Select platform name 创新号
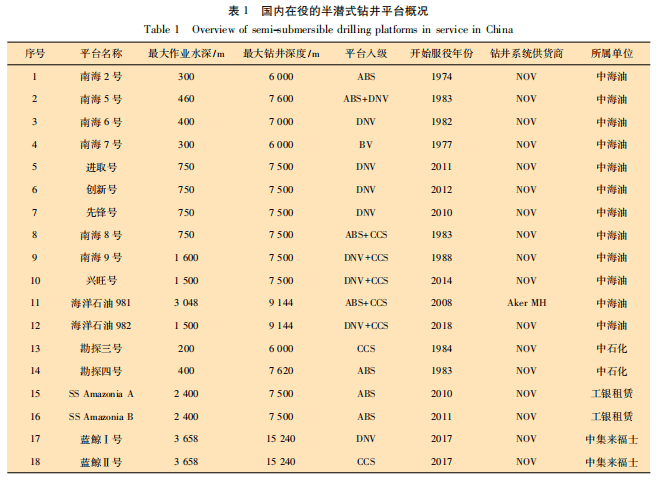This screenshot has height=481, width=659. click(x=101, y=190)
